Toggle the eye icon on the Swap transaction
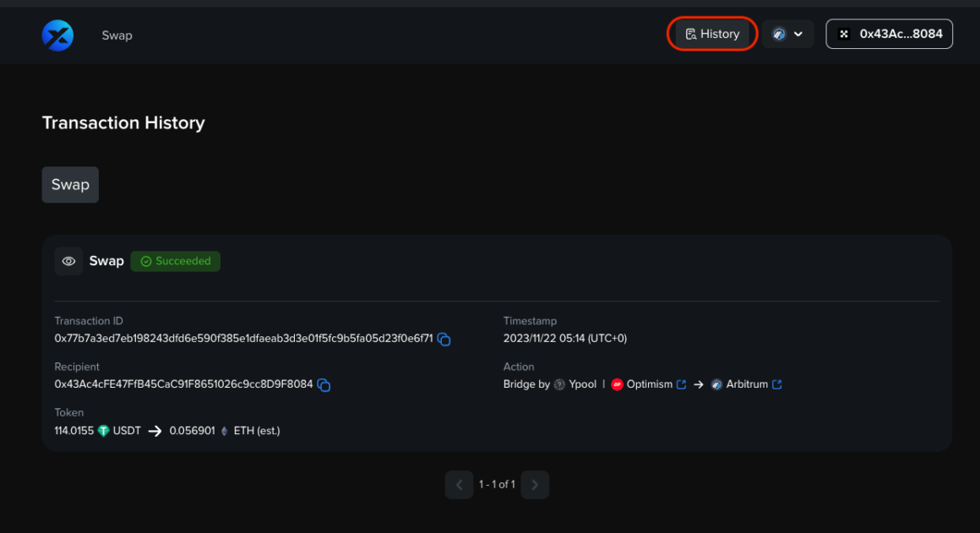Viewport: 980px width, 533px height. coord(68,261)
